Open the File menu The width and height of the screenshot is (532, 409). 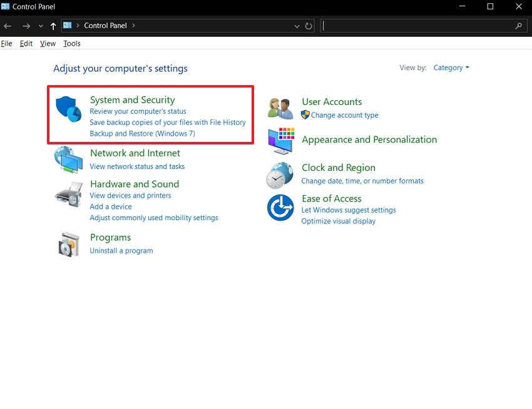point(6,44)
